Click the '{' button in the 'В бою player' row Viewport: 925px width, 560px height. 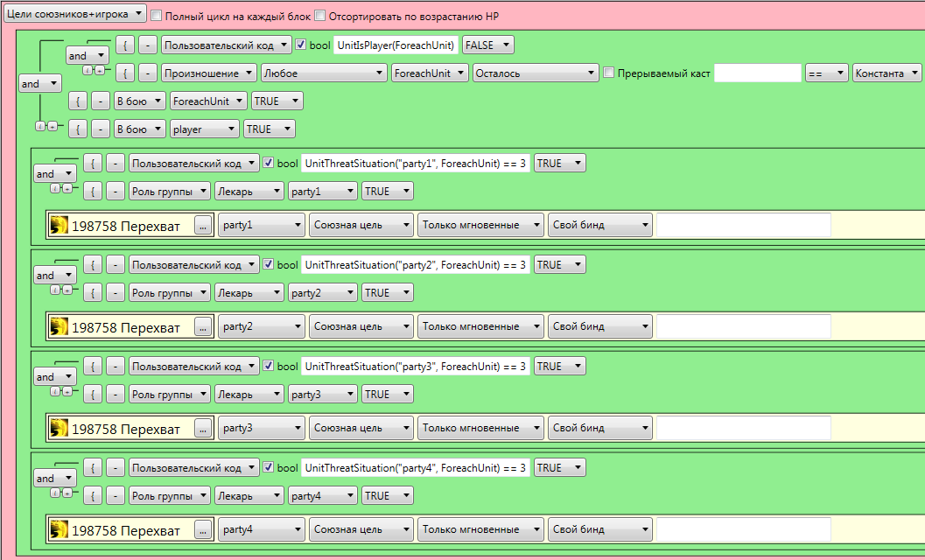pos(79,129)
